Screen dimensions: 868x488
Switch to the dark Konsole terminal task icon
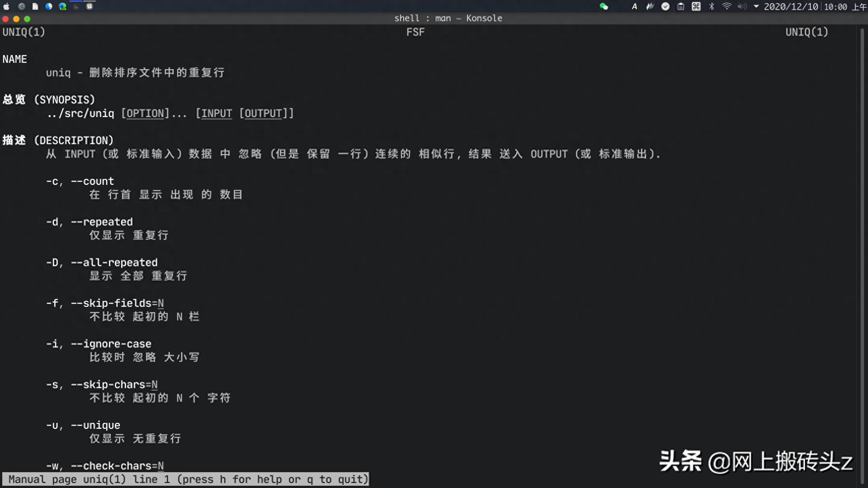pos(76,6)
